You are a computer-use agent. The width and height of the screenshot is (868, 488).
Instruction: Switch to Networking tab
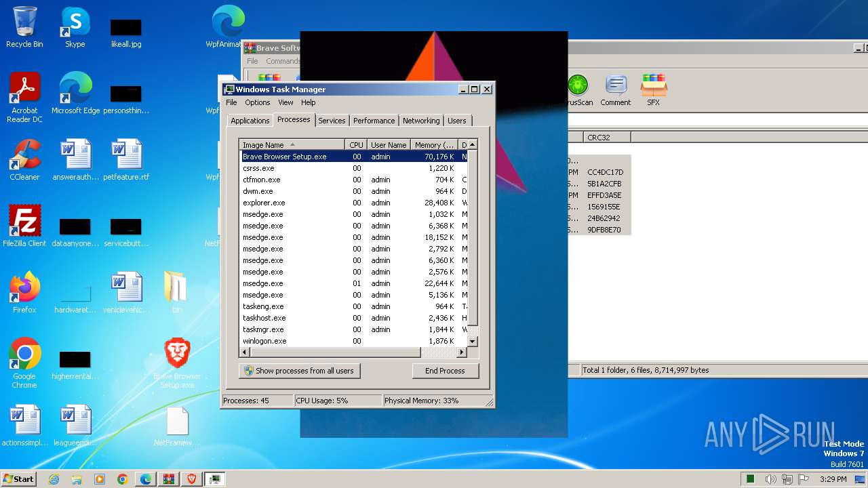coord(421,121)
